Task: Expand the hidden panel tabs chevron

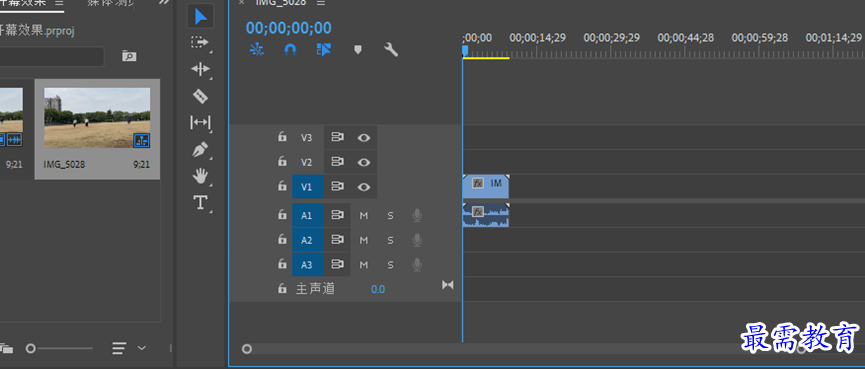Action: pos(163,2)
